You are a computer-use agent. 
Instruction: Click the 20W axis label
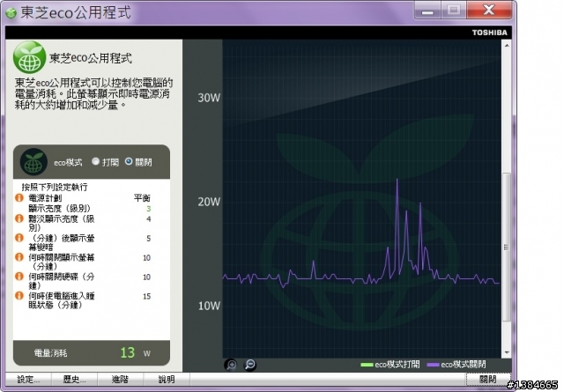[209, 202]
